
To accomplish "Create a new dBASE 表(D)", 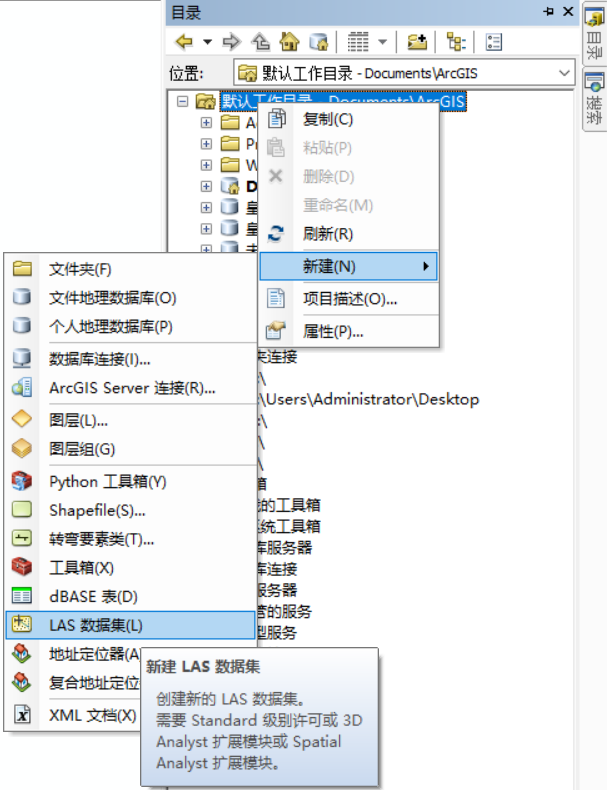I will click(x=131, y=597).
